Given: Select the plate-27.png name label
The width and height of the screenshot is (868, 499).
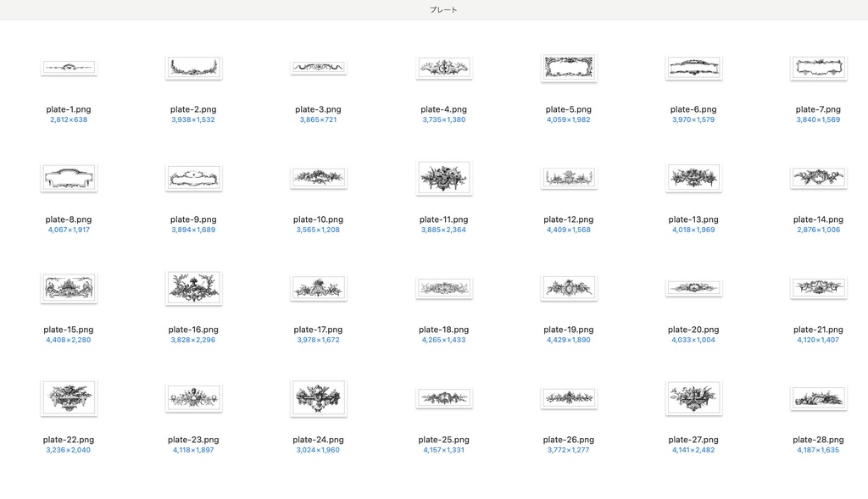Looking at the screenshot, I should (x=693, y=440).
